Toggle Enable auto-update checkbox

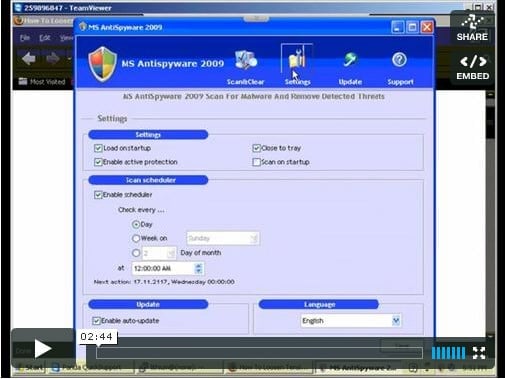coord(96,321)
